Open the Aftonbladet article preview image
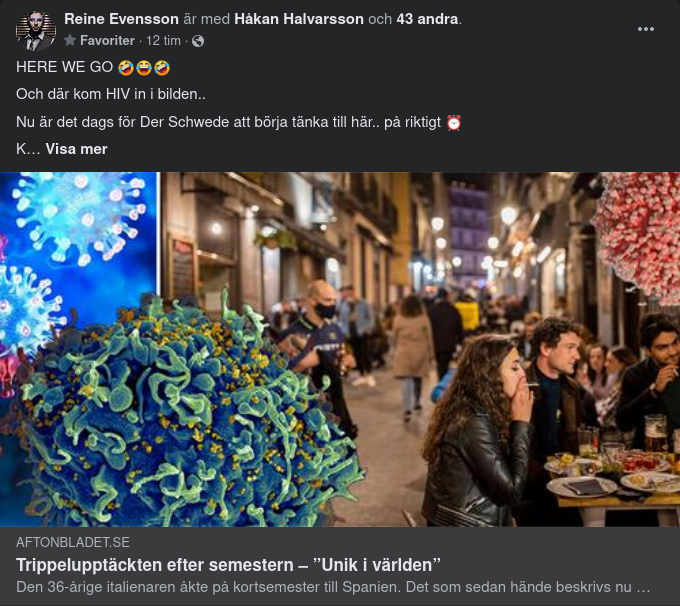Screen dimensions: 680x606 tap(340, 350)
